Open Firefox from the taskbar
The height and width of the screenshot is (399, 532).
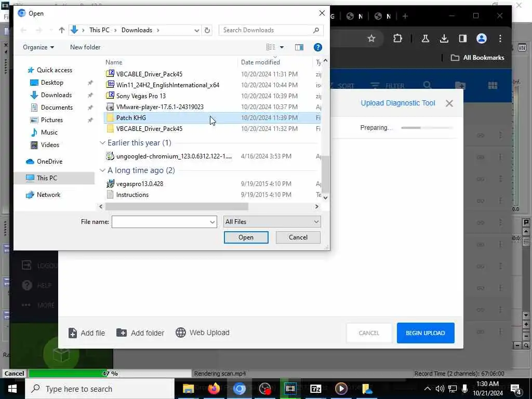point(214,389)
